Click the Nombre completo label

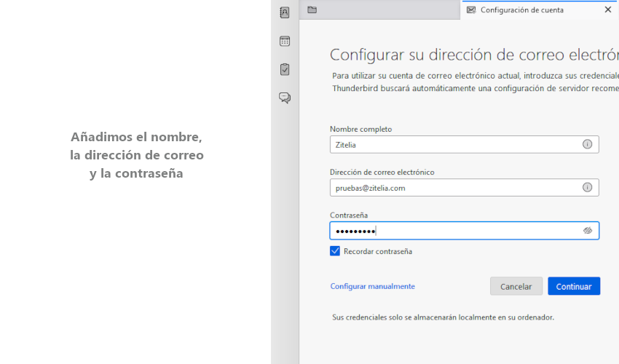pos(360,129)
